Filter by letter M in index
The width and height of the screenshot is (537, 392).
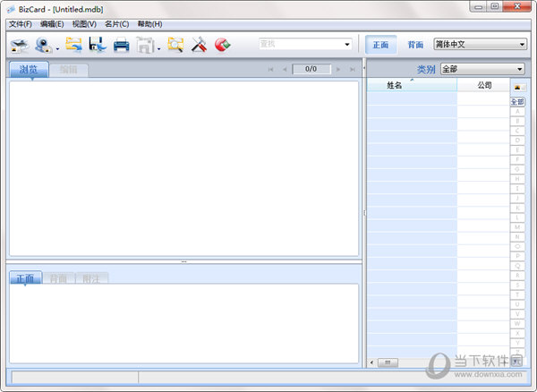pos(517,227)
